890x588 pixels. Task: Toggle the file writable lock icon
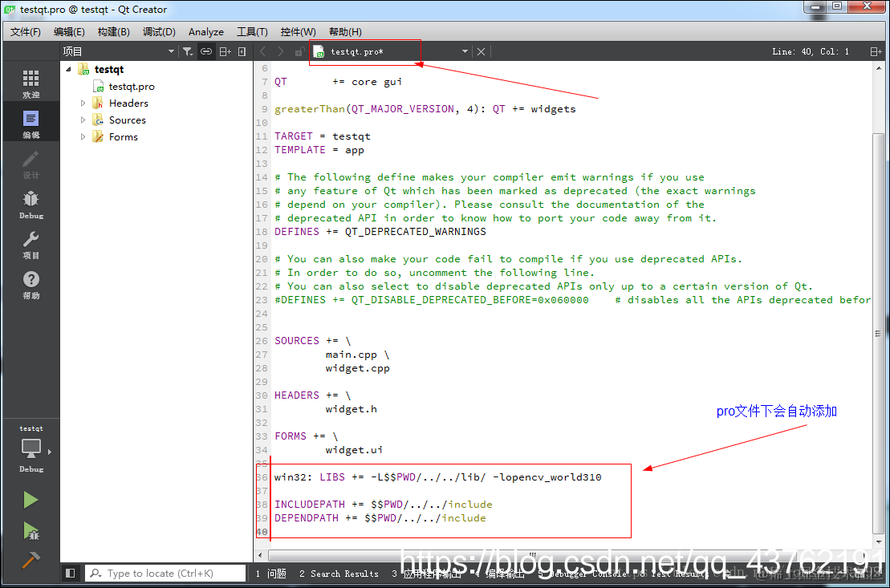[x=299, y=51]
